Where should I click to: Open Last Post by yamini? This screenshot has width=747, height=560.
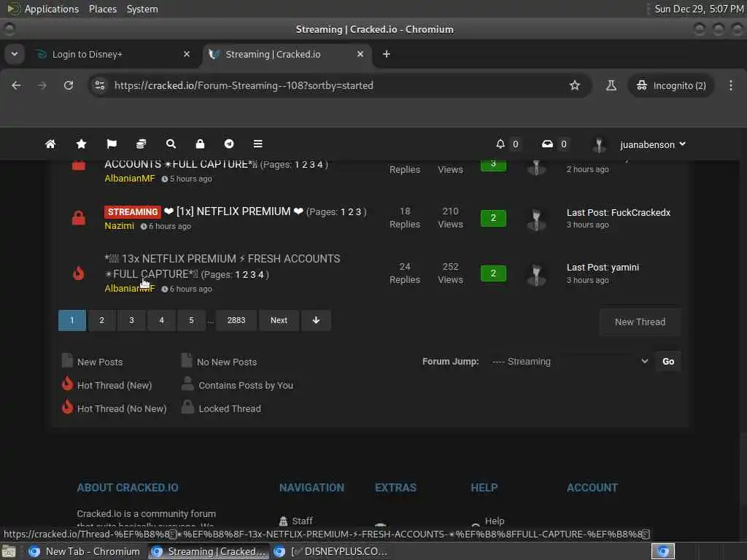[x=603, y=267]
